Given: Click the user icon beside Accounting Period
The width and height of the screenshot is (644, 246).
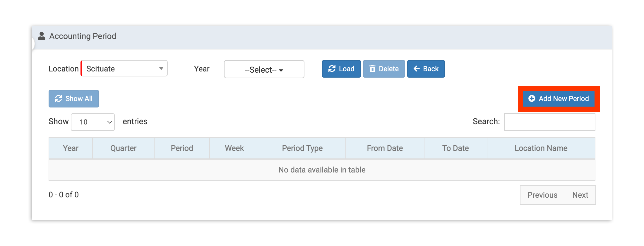Looking at the screenshot, I should click(x=42, y=36).
